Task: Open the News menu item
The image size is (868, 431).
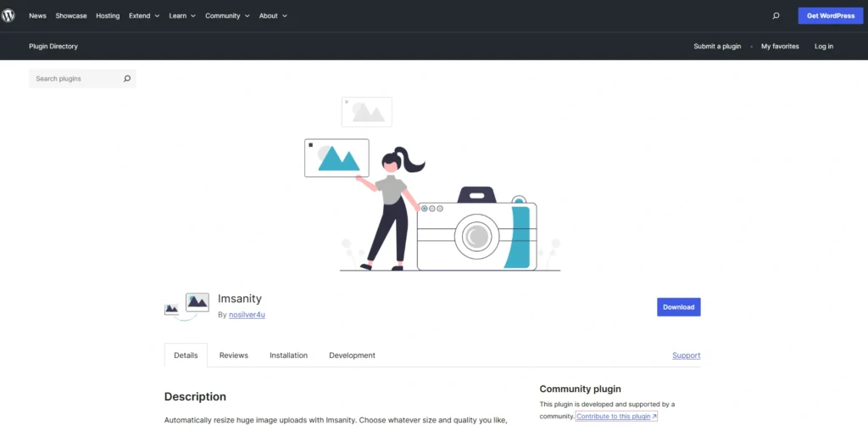Action: (x=37, y=16)
